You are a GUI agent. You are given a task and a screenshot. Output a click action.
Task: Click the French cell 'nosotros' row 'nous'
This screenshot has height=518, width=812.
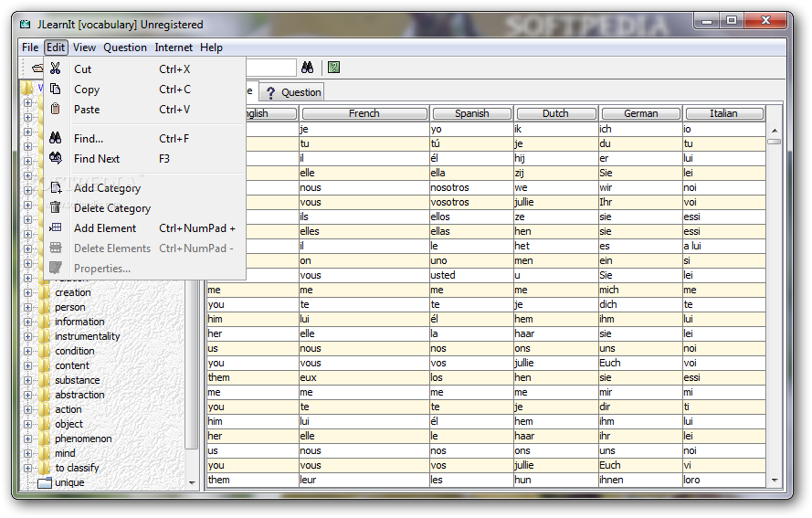[364, 187]
